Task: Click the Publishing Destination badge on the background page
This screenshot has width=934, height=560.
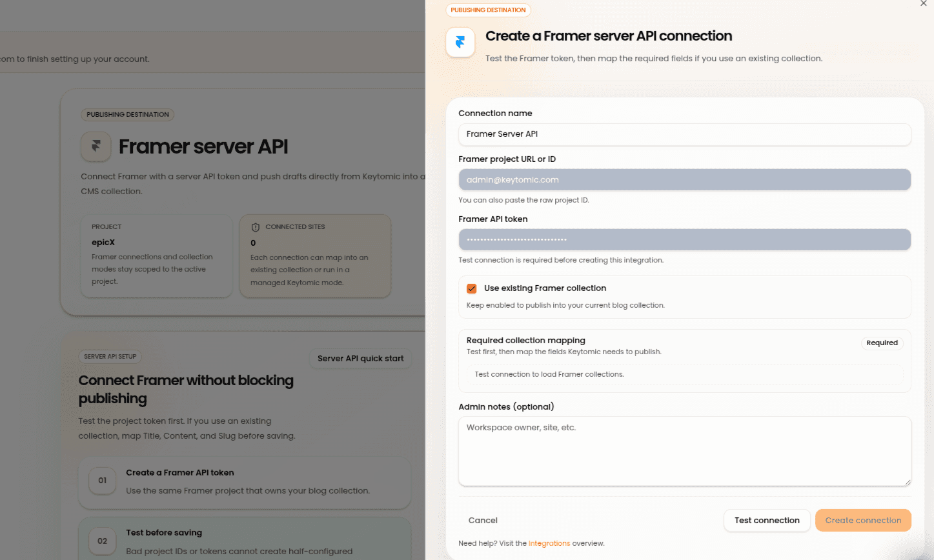Action: coord(128,115)
